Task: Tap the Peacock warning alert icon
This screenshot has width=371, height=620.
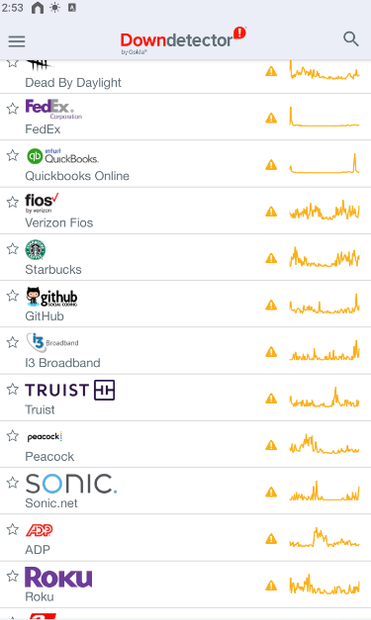Action: click(271, 445)
